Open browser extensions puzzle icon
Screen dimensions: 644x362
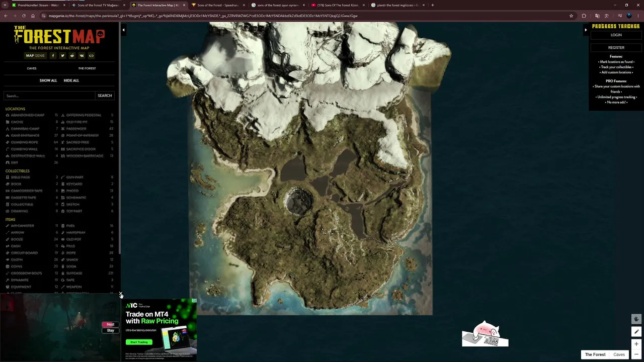click(584, 16)
